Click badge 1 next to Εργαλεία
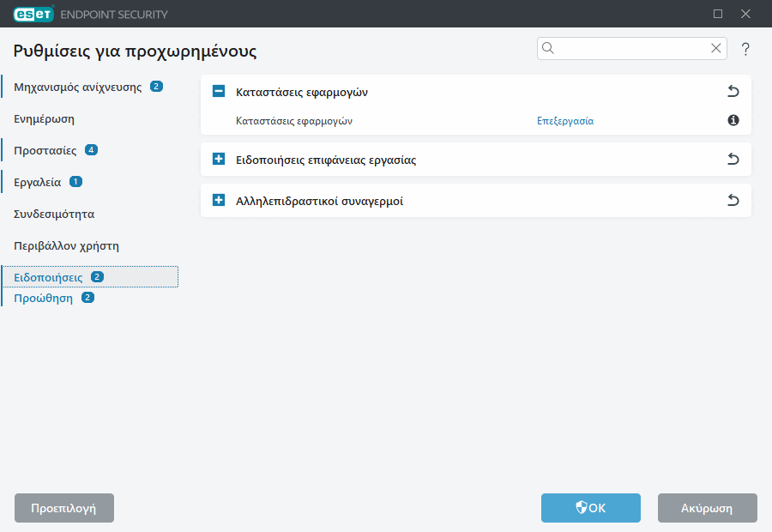Viewport: 772px width, 532px height. tap(75, 181)
